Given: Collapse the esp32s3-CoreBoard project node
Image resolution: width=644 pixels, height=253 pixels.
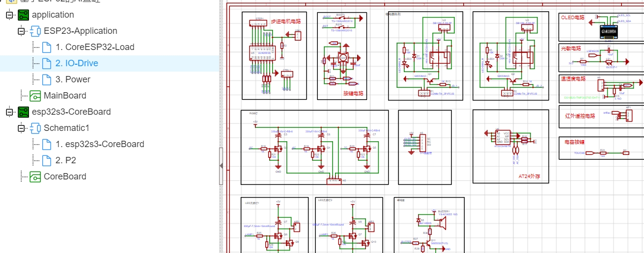Looking at the screenshot, I should click(x=9, y=112).
